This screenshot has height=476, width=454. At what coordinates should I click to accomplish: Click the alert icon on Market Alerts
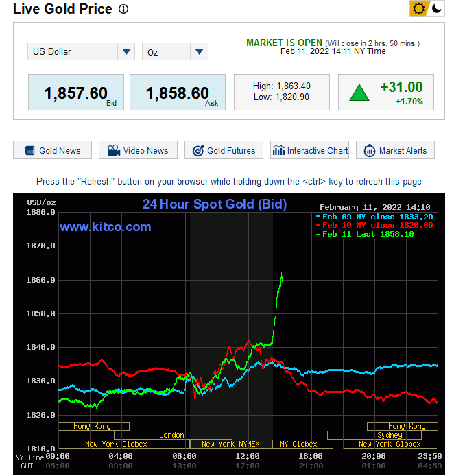click(369, 151)
